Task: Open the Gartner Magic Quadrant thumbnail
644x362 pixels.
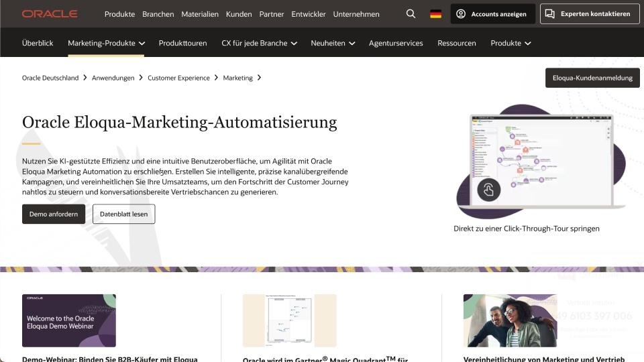Action: tap(290, 320)
